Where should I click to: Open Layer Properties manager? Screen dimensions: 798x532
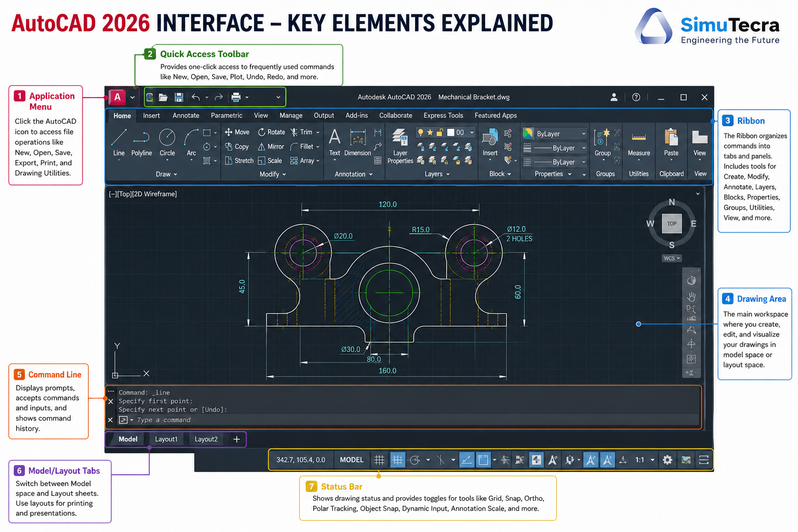pyautogui.click(x=400, y=147)
